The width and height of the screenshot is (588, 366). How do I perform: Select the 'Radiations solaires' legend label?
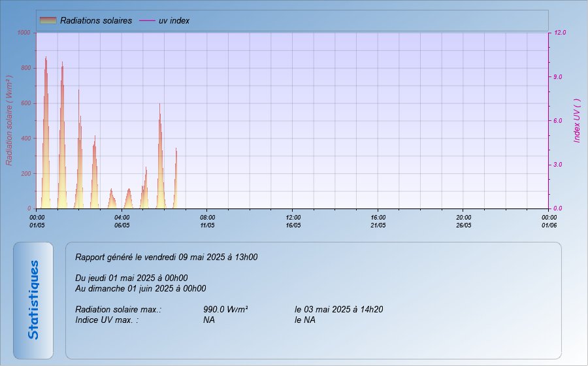point(96,21)
